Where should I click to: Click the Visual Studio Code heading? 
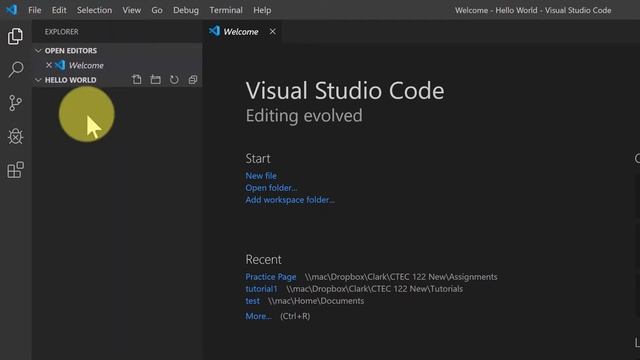(345, 90)
